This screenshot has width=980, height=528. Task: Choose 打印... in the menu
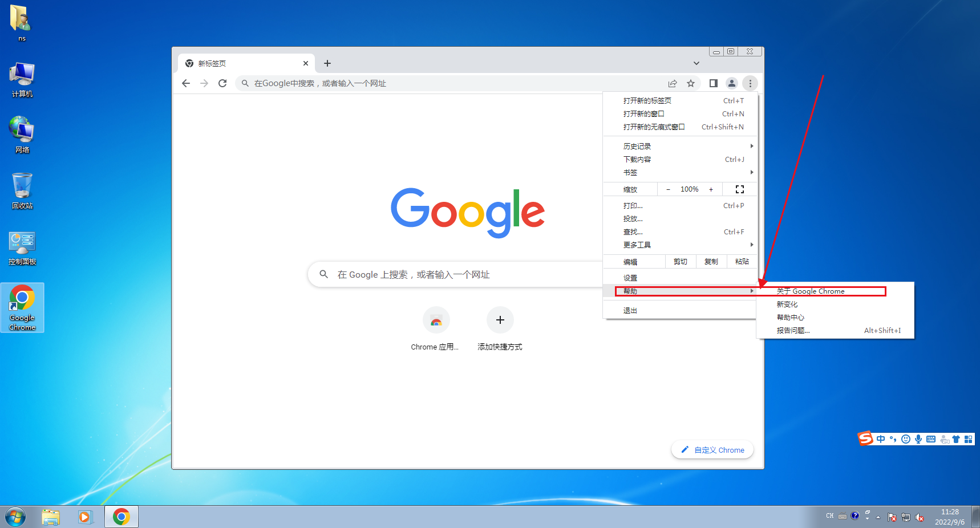pos(680,206)
